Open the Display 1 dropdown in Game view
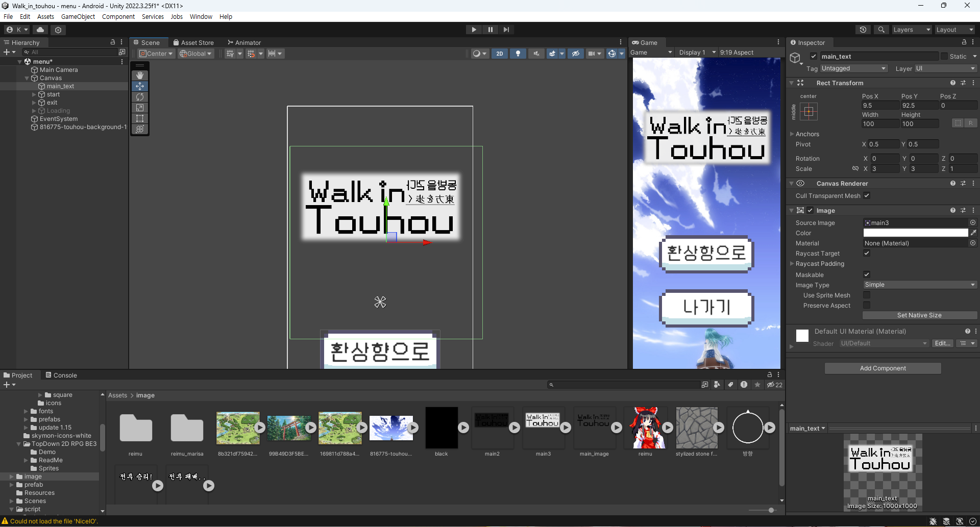Screen dimensions: 980x527 click(697, 53)
